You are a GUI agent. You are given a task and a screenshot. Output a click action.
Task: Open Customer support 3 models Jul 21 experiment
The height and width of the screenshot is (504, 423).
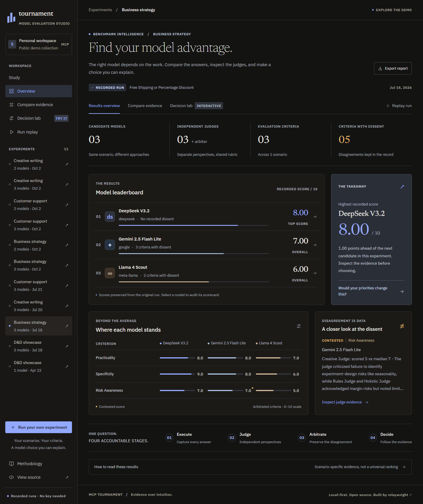point(38,286)
